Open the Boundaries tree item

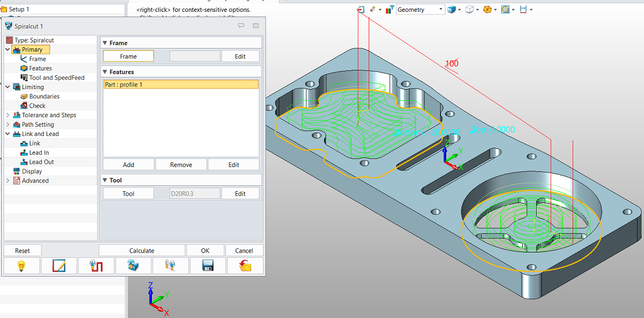click(44, 97)
